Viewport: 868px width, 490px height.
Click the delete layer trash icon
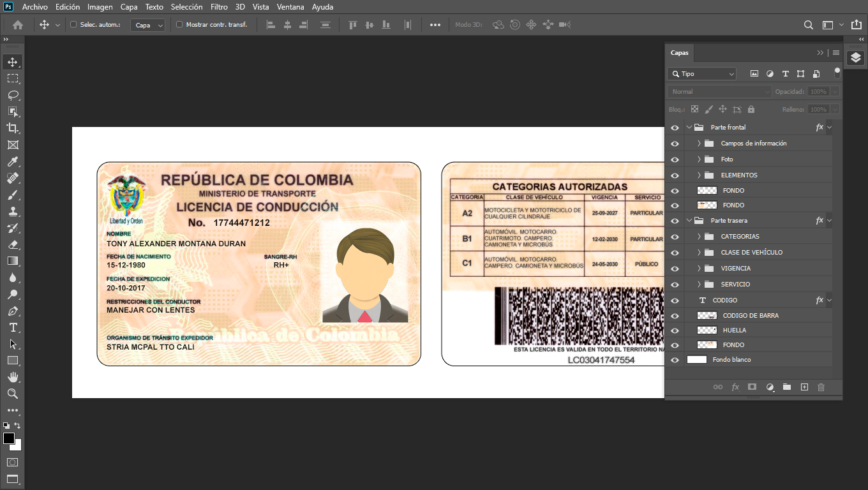pyautogui.click(x=821, y=387)
